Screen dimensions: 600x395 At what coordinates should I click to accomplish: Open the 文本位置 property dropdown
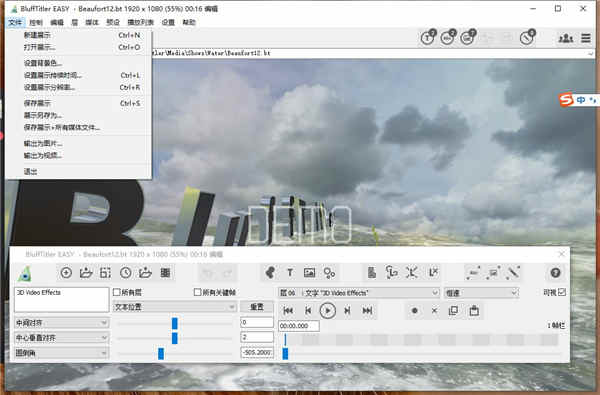pyautogui.click(x=174, y=307)
